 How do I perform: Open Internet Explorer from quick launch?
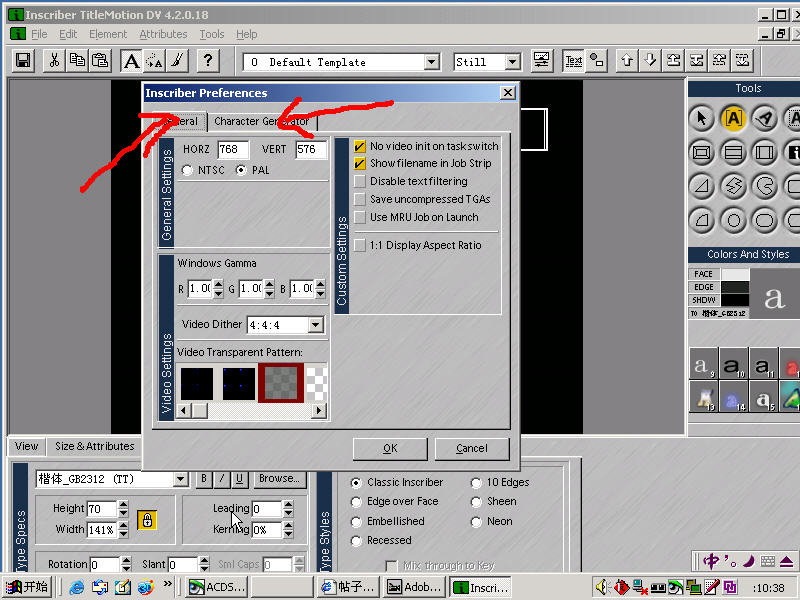77,587
